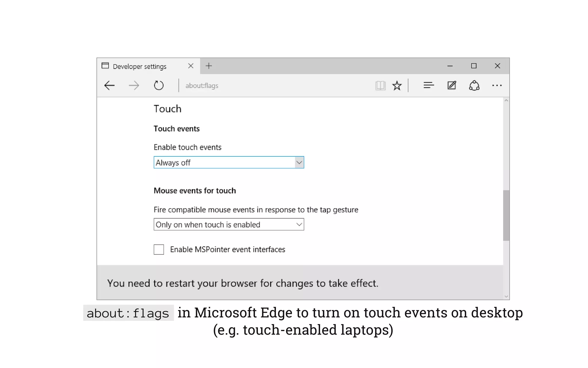Viewport: 588px width, 368px height.
Task: Click the scroll down arrow
Action: coord(506,296)
